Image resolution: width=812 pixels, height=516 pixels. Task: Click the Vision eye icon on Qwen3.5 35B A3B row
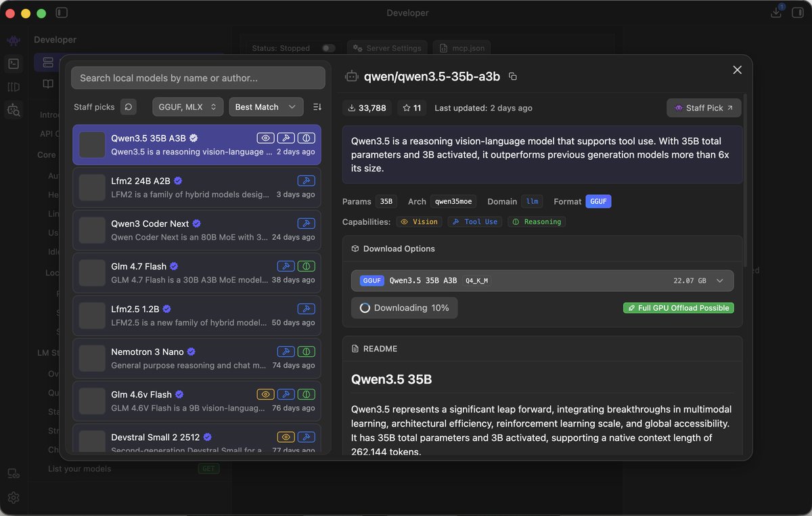pyautogui.click(x=266, y=138)
